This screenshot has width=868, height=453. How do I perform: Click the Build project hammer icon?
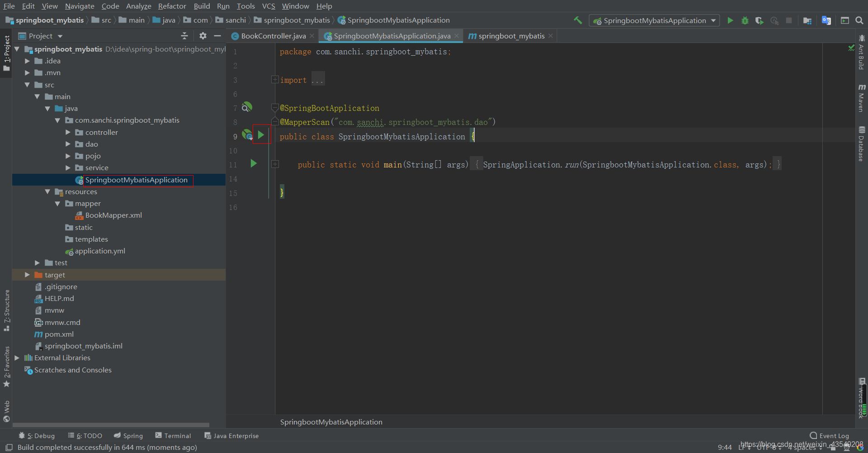[x=578, y=20]
